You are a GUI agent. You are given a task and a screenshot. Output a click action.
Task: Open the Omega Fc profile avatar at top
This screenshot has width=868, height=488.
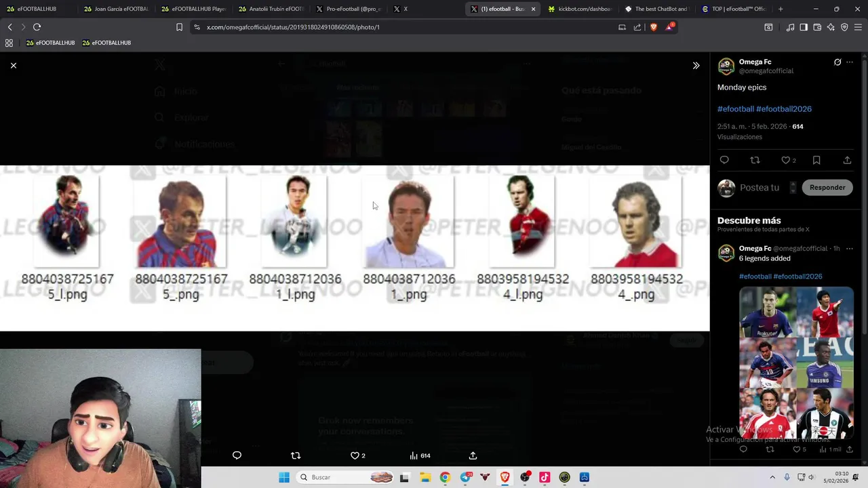(x=726, y=66)
